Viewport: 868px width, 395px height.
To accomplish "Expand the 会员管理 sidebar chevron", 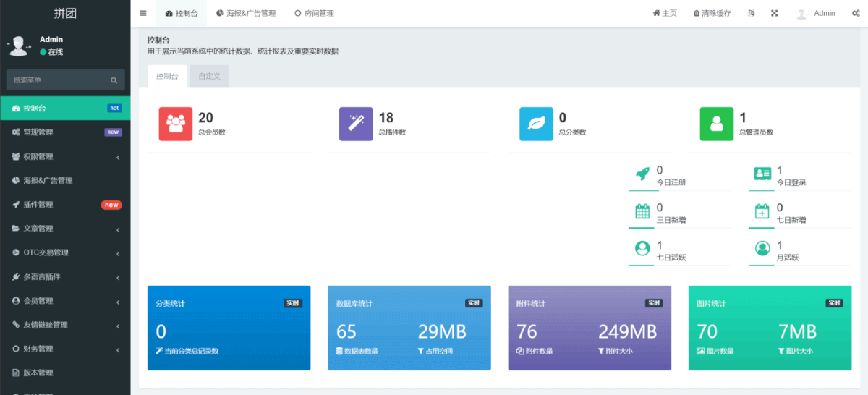I will tap(118, 301).
